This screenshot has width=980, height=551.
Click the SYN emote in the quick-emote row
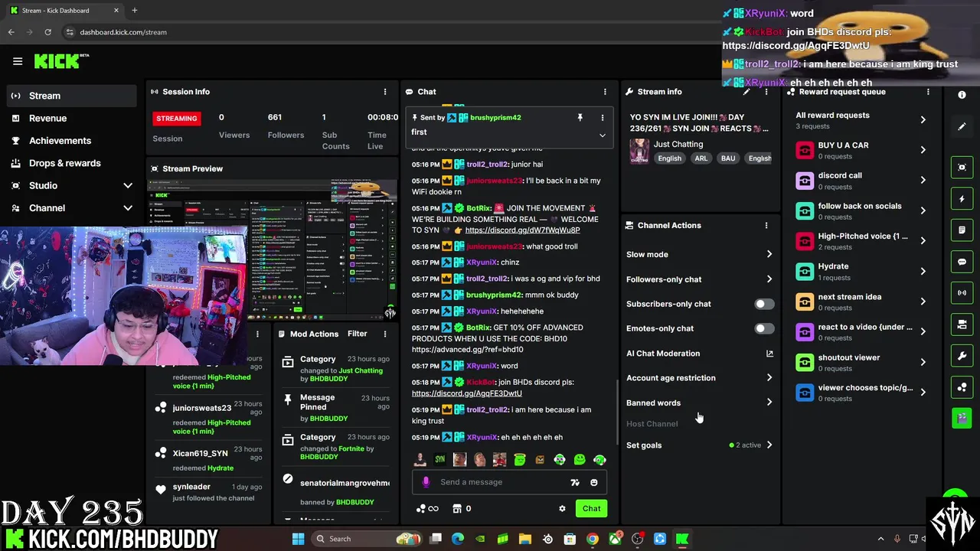[x=440, y=460]
